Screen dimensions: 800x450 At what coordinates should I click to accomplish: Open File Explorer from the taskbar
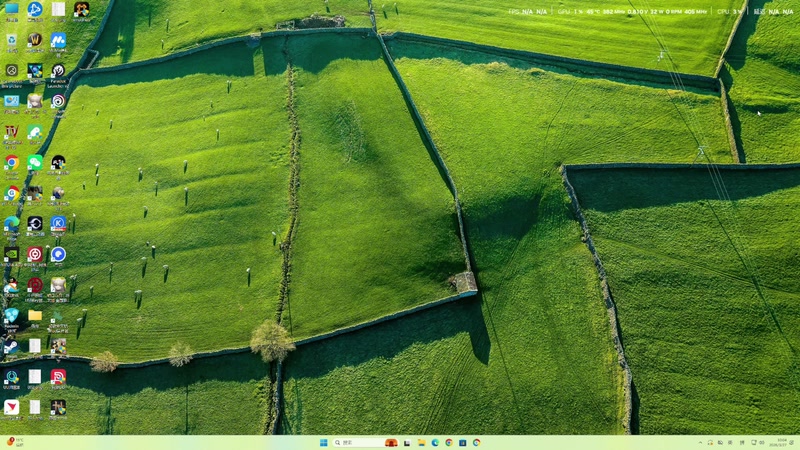click(x=421, y=443)
